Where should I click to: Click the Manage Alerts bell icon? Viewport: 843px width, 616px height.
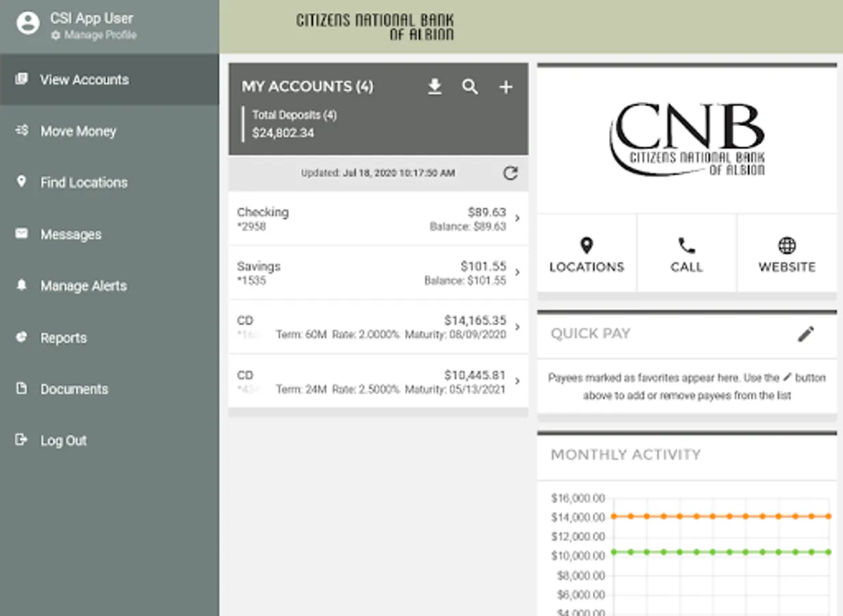click(x=22, y=285)
